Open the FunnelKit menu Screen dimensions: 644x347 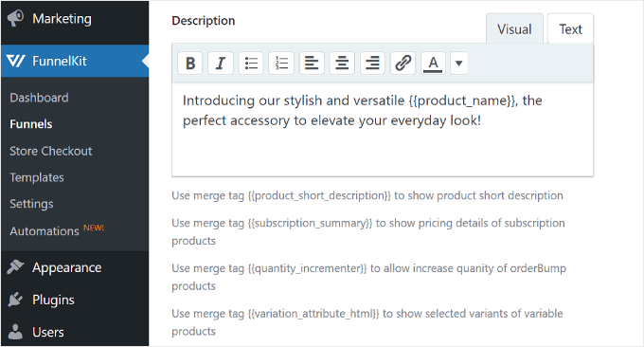coord(75,61)
